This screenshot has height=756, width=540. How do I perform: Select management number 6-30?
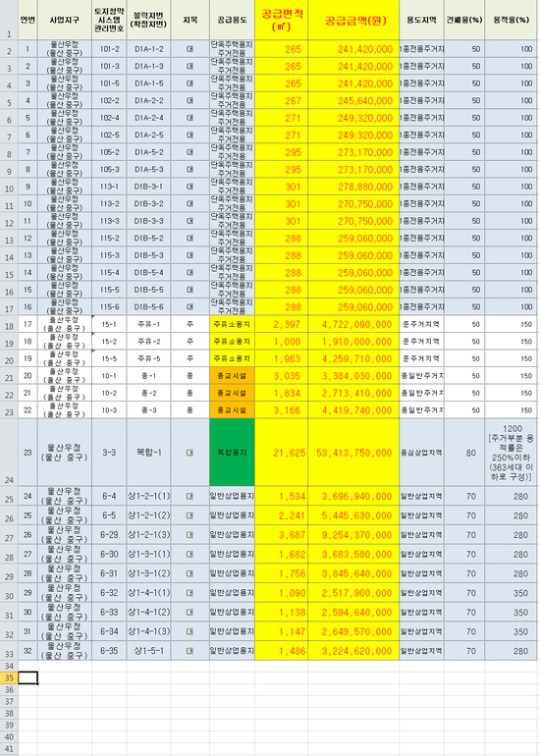109,554
